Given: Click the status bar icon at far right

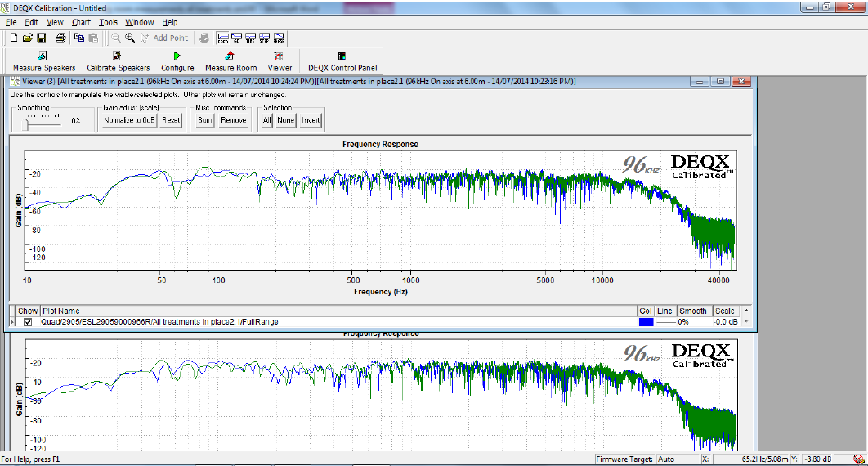Looking at the screenshot, I should pos(858,459).
